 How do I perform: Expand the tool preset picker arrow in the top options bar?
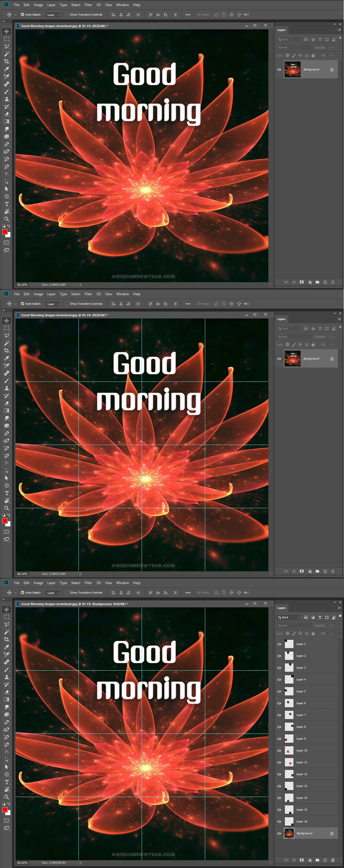15,15
